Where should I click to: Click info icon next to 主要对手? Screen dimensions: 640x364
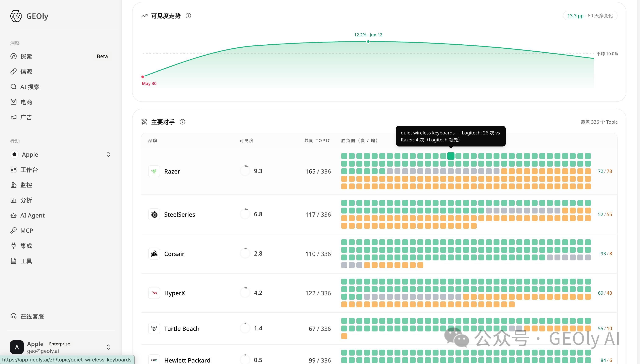pos(182,122)
